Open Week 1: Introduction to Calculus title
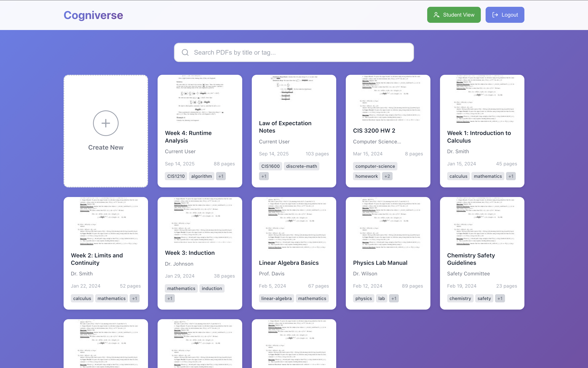588x368 pixels. pos(479,137)
